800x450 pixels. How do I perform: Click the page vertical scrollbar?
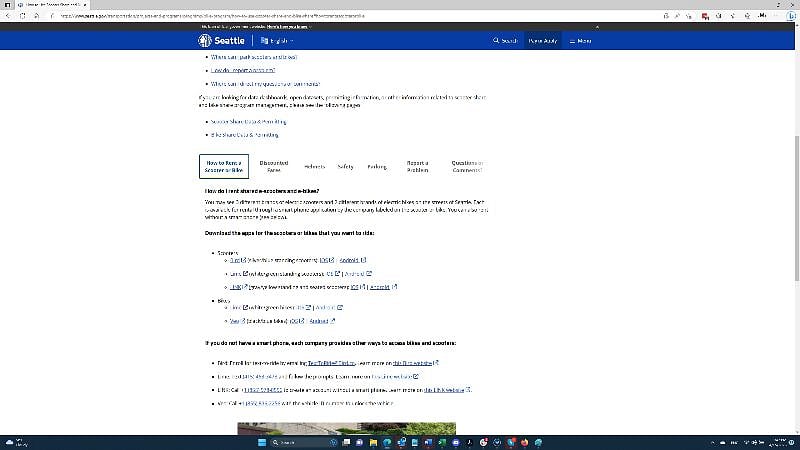(x=797, y=208)
